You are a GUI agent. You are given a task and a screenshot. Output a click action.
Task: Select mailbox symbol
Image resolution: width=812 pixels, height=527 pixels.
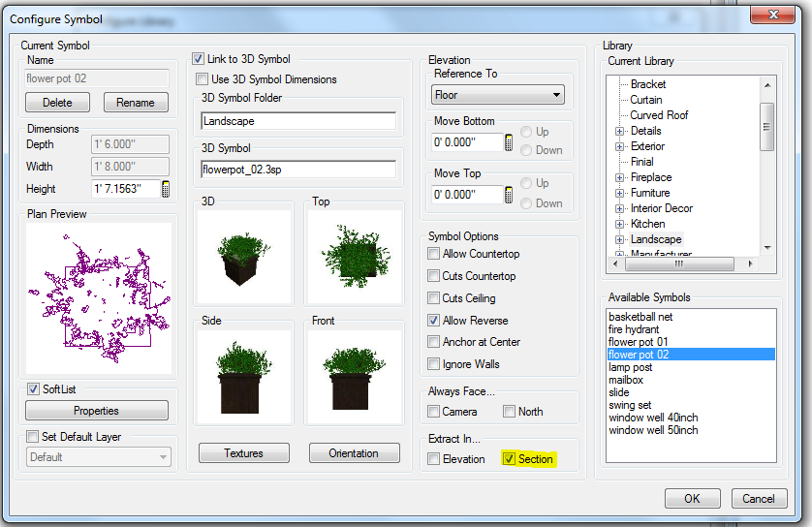626,380
